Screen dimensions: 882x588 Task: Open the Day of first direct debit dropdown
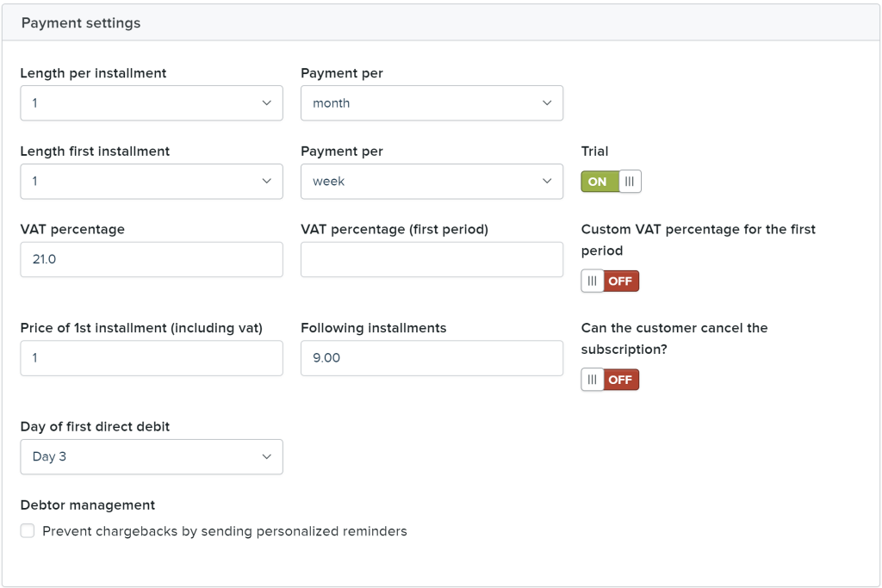point(152,456)
